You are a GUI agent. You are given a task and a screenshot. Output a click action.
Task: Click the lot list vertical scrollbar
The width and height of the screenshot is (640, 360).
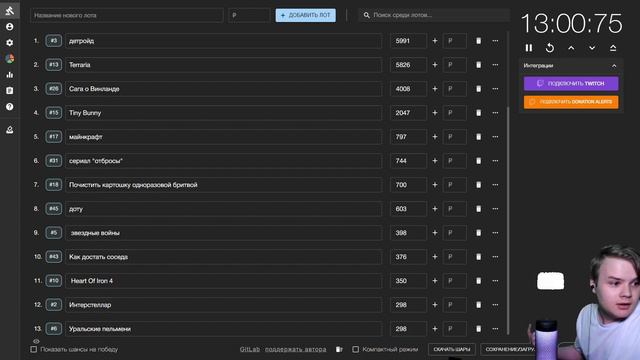508,220
